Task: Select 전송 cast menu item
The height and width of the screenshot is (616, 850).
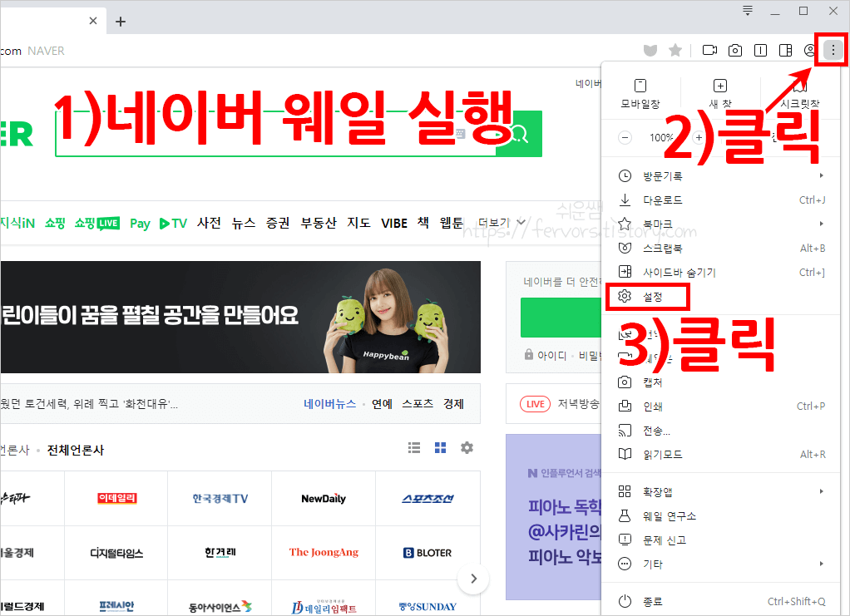Action: [721, 431]
